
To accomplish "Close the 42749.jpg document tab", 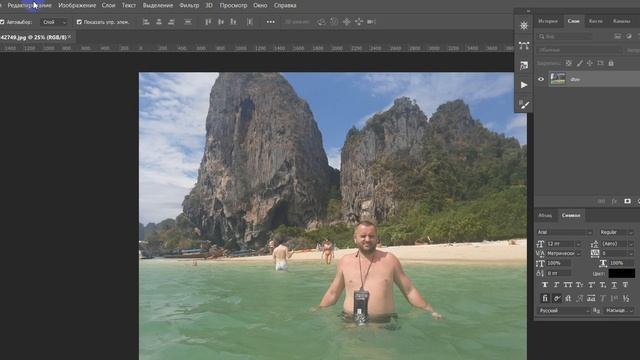I will 69,37.
